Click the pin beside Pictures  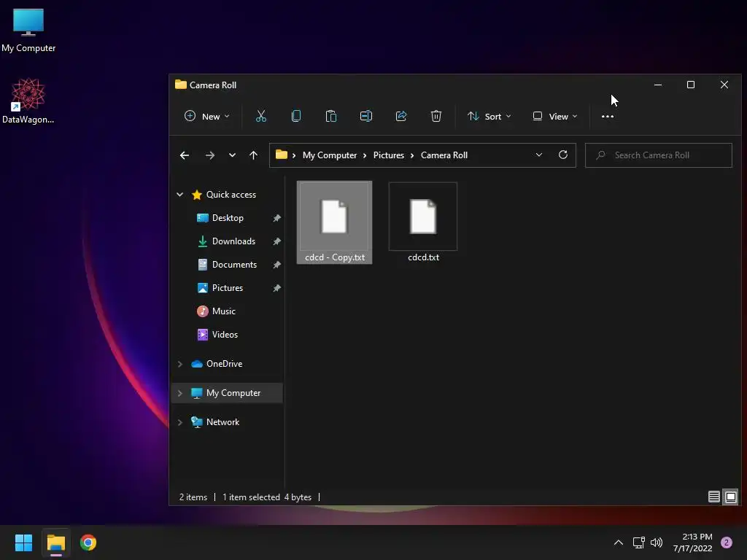(276, 288)
